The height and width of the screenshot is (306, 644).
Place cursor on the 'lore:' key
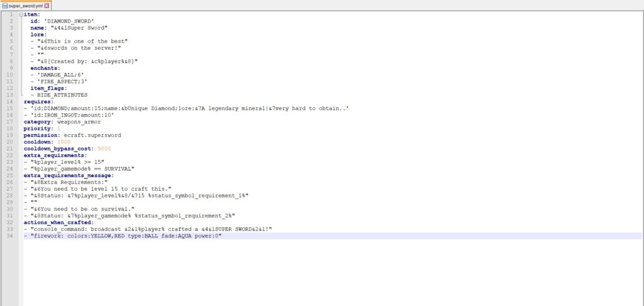point(38,35)
